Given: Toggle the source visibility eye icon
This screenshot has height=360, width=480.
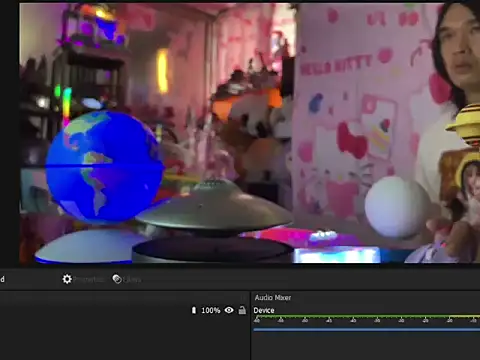Looking at the screenshot, I should (x=229, y=310).
